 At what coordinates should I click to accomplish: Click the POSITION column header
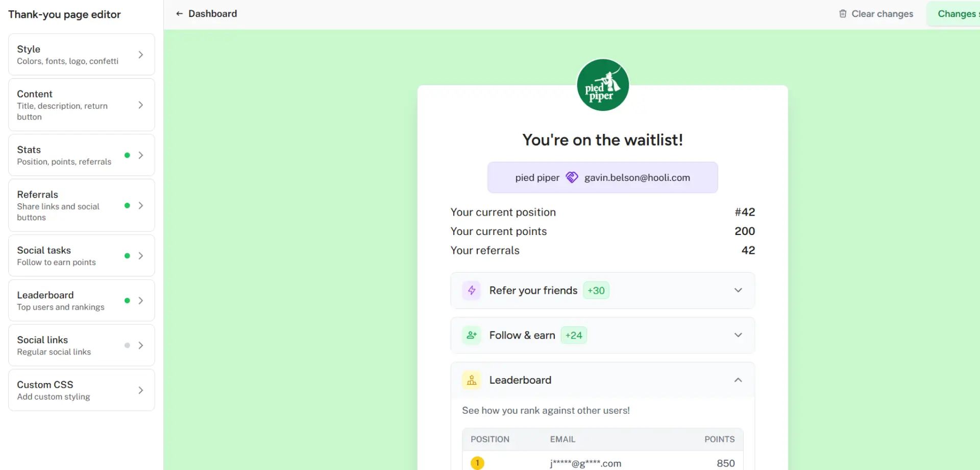point(490,439)
